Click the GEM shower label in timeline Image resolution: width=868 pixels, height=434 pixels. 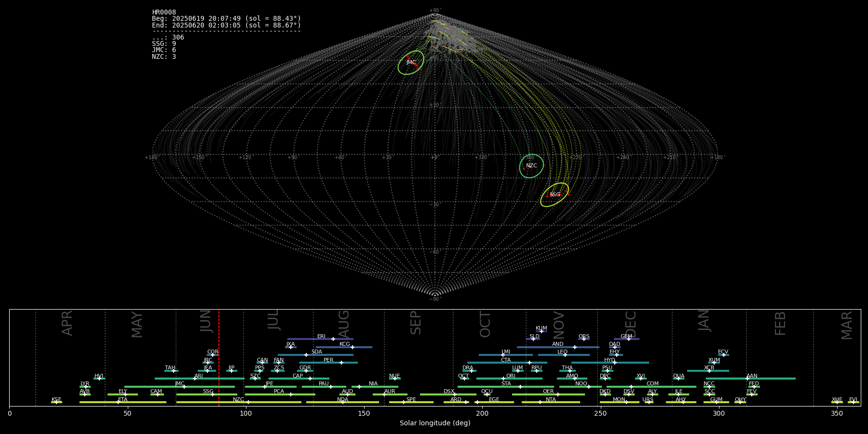(626, 337)
